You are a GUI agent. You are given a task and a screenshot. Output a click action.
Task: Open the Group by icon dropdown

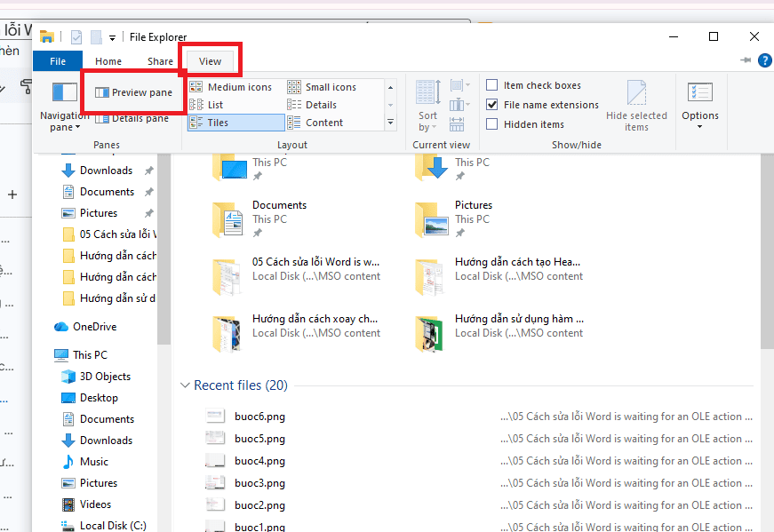[x=459, y=85]
